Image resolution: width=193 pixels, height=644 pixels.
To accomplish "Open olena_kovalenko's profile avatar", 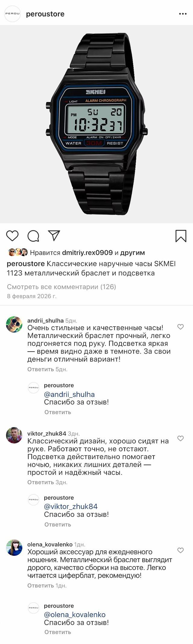I will tap(14, 548).
